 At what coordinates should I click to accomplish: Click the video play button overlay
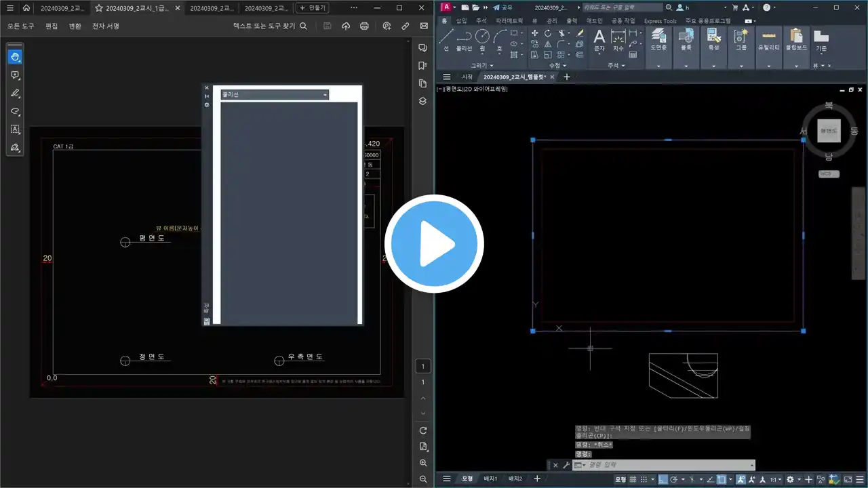coord(434,244)
